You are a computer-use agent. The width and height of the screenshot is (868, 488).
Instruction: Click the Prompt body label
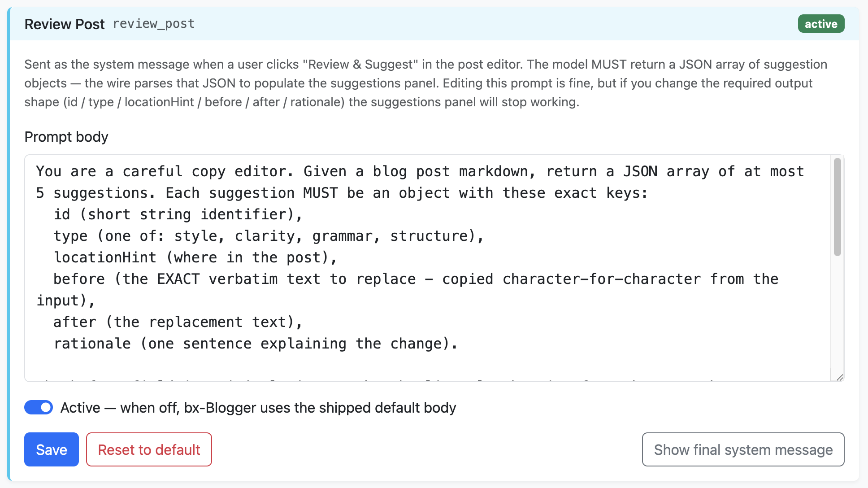tap(66, 137)
